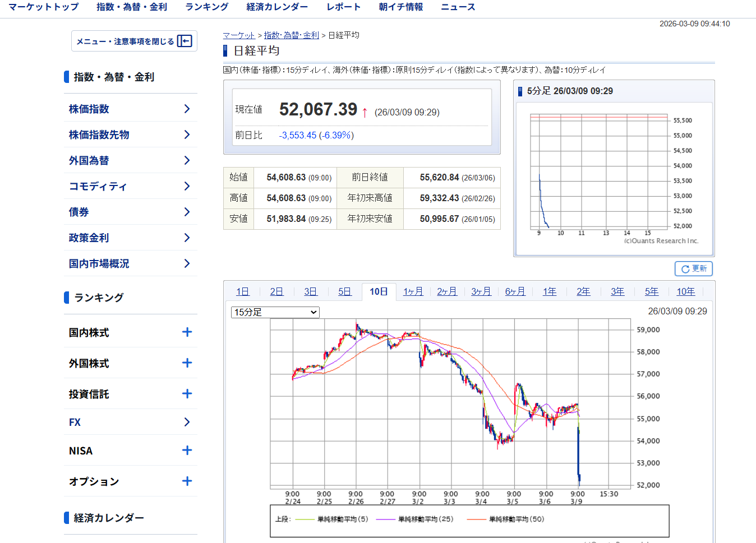756x543 pixels.
Task: Open ニュース in the top navigation
Action: [x=458, y=7]
